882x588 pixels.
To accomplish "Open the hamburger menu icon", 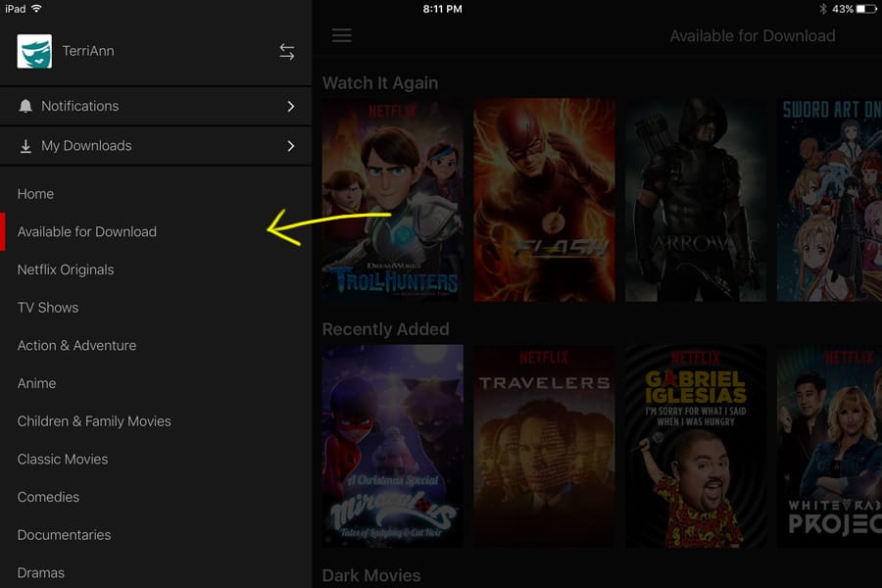I will coord(341,35).
